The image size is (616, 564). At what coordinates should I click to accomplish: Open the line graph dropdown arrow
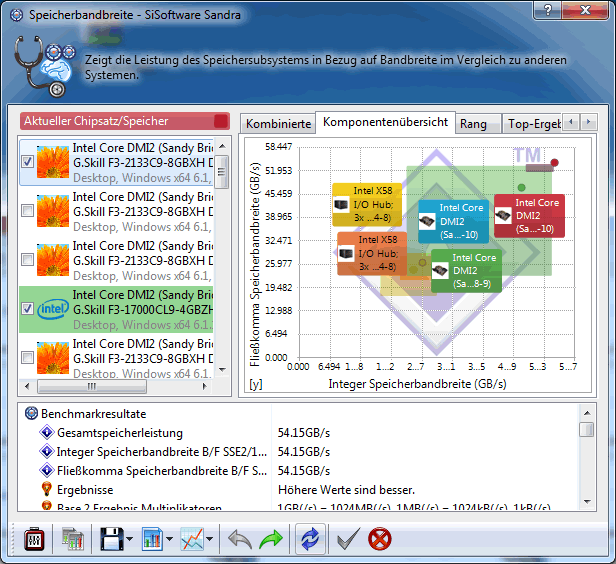pos(209,539)
